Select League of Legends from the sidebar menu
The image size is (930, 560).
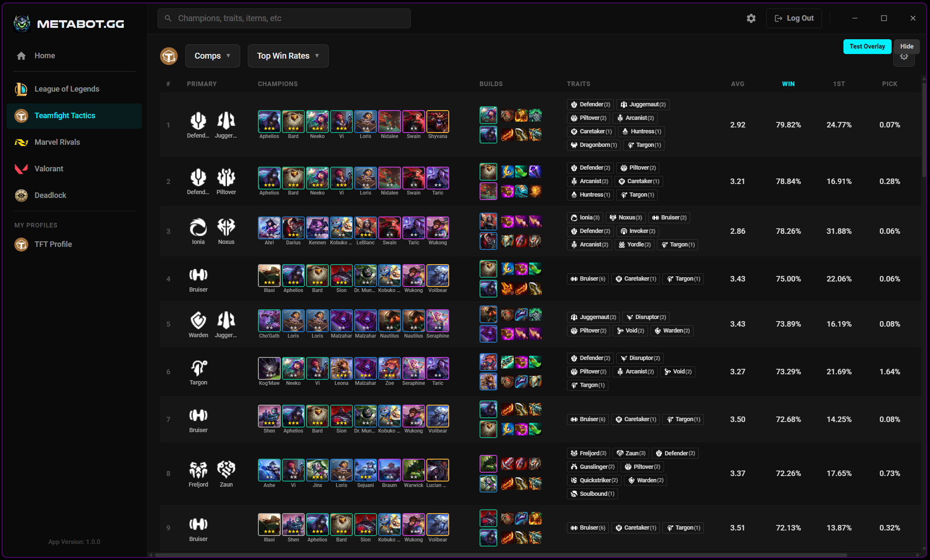67,89
